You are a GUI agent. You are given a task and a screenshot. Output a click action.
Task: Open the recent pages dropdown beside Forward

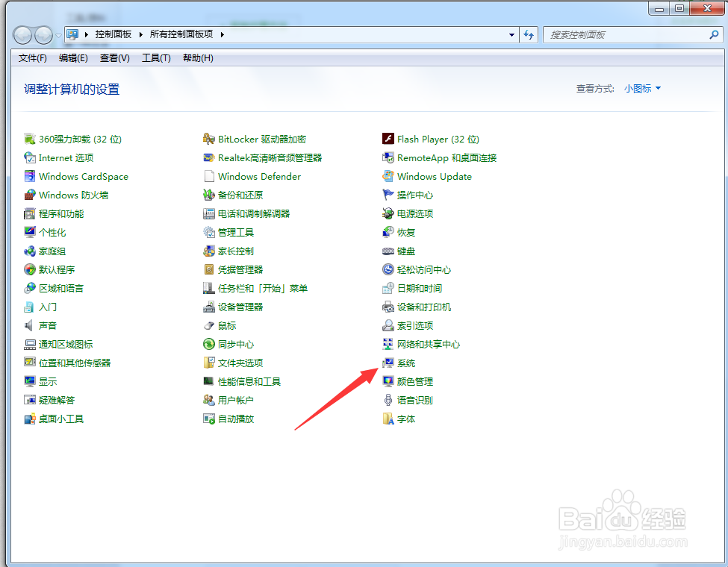point(58,35)
